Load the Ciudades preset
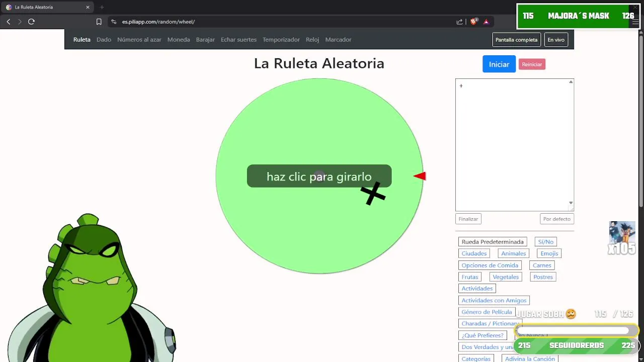 click(474, 253)
